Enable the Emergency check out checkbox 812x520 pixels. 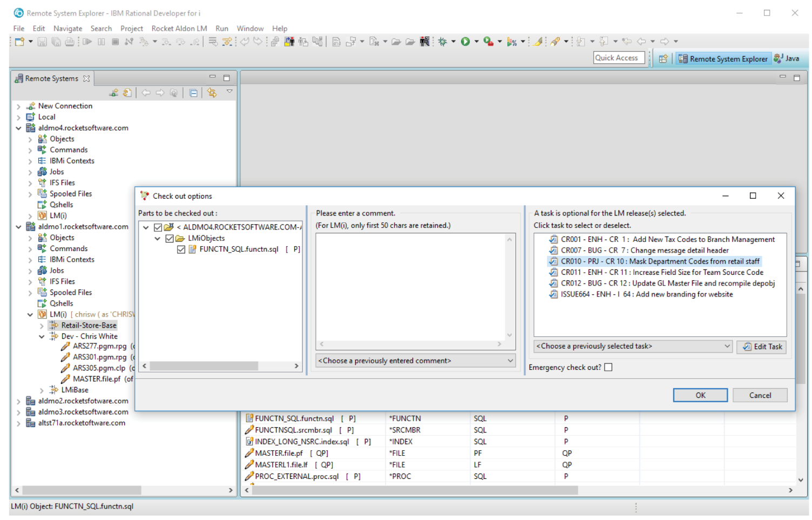(x=608, y=368)
